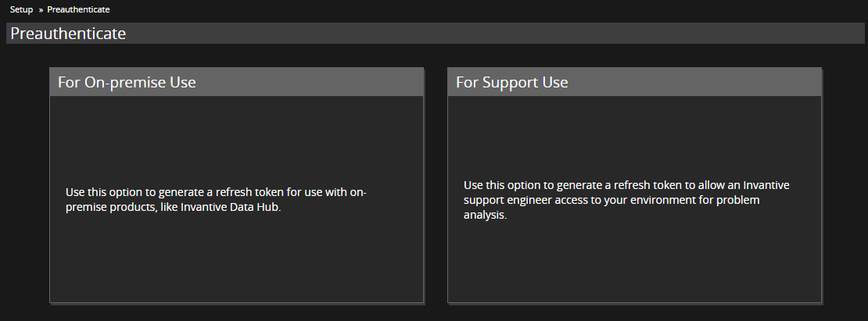Click empty right side of Preauthenticate title bar
Screen dimensions: 868x321
tap(626, 34)
